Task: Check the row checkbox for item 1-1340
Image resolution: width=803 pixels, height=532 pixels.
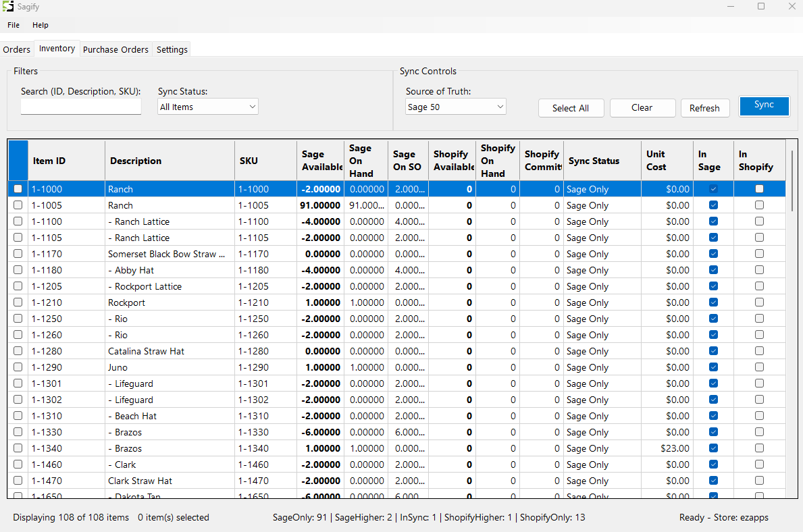Action: click(x=18, y=448)
